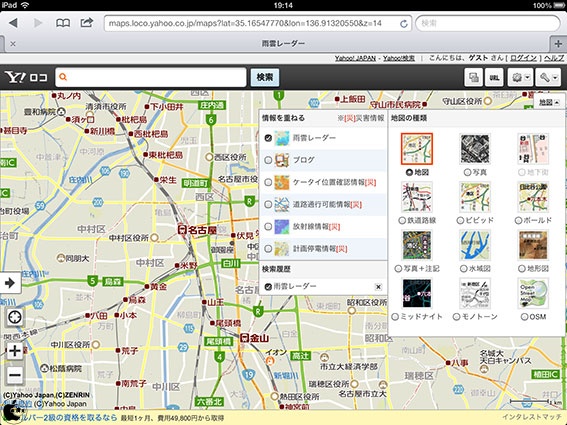
Task: Click the ブログ overlay icon
Action: 281,160
